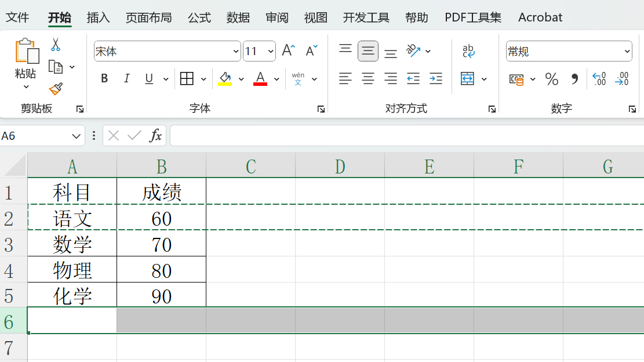Screen dimensions: 644x362
Task: Launch 剪贴板 pane launcher
Action: (79, 109)
